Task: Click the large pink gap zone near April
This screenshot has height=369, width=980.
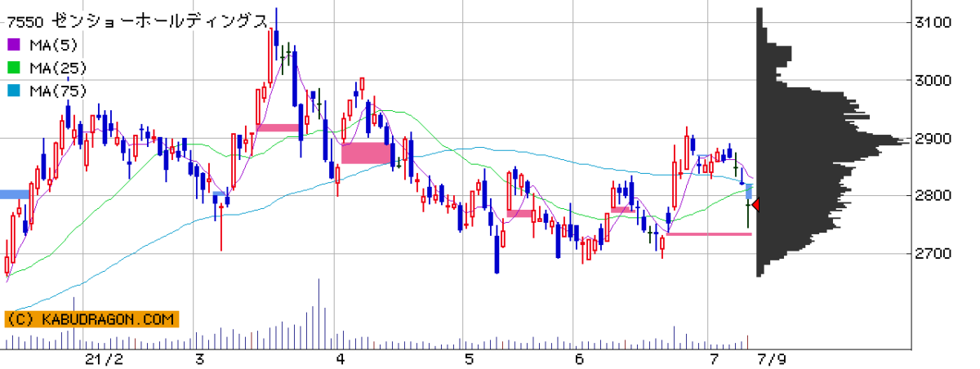Action: [366, 153]
